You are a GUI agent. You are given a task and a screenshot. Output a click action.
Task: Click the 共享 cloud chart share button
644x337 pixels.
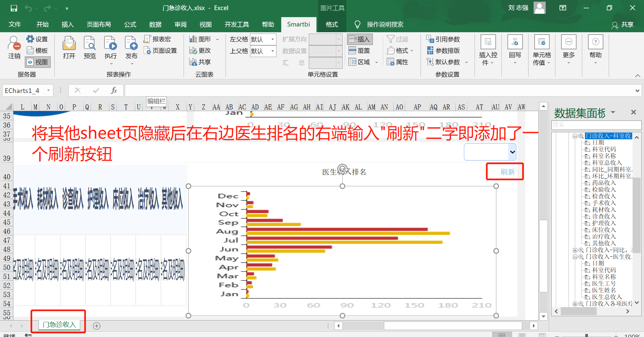point(200,62)
